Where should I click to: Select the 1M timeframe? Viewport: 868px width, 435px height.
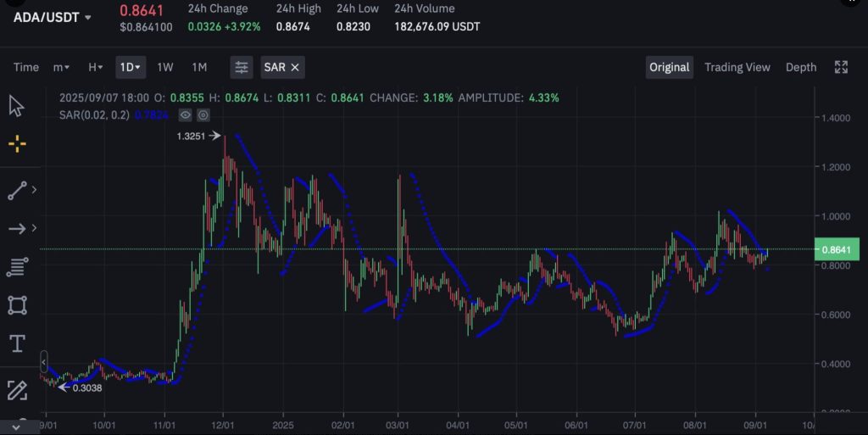pyautogui.click(x=199, y=67)
